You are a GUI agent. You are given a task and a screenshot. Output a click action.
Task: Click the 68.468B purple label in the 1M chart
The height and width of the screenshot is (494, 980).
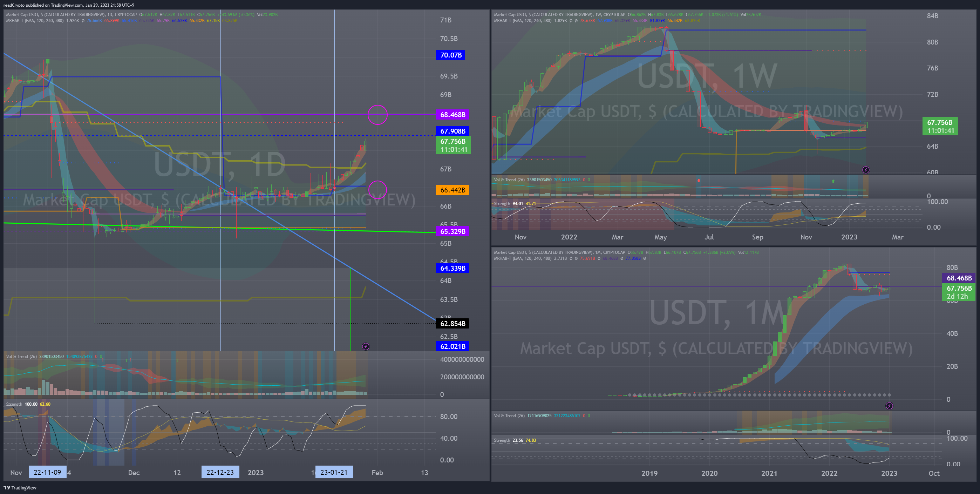(959, 278)
